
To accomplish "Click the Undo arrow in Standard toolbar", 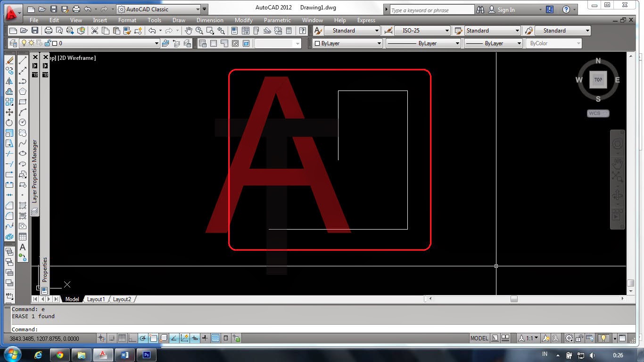I will point(152,31).
